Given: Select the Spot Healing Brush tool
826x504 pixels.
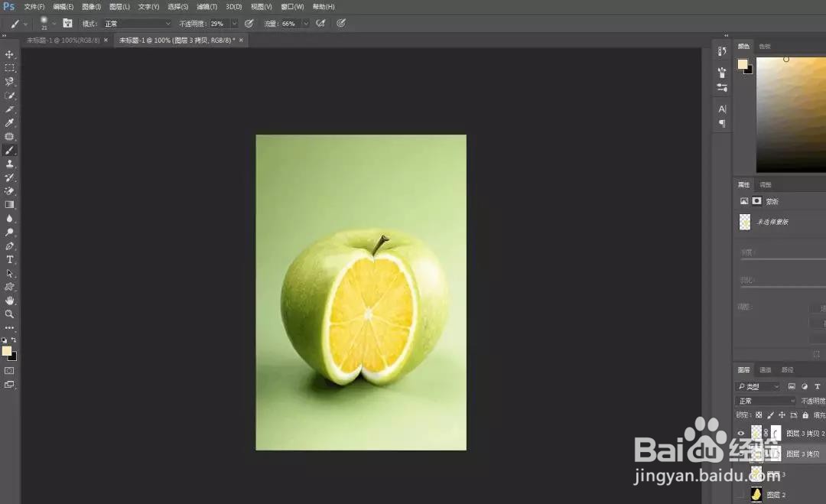Looking at the screenshot, I should 9,136.
